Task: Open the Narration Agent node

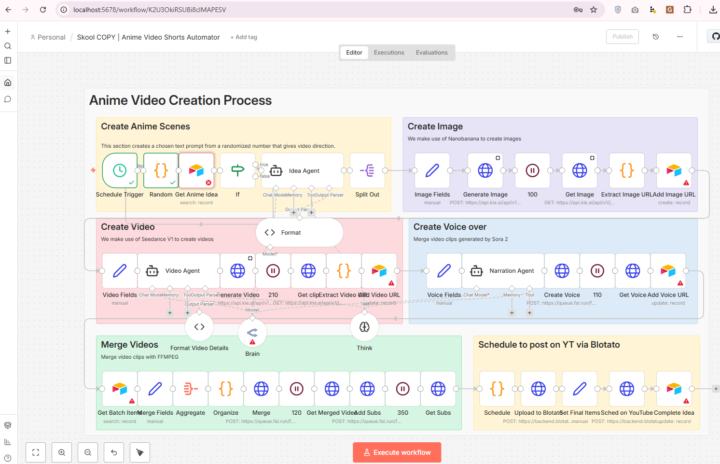Action: (x=503, y=271)
